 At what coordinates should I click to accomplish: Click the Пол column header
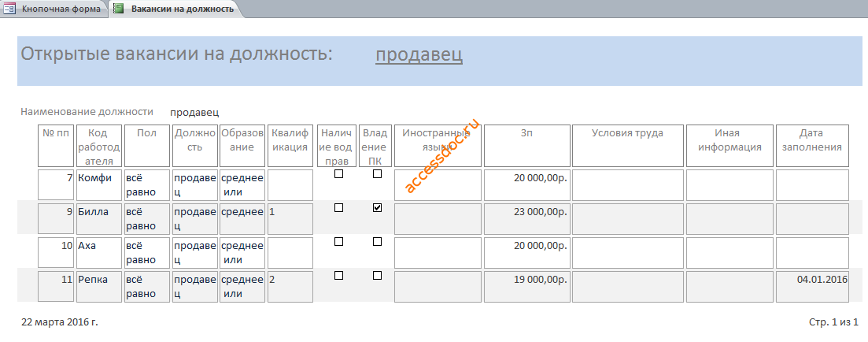pyautogui.click(x=146, y=146)
